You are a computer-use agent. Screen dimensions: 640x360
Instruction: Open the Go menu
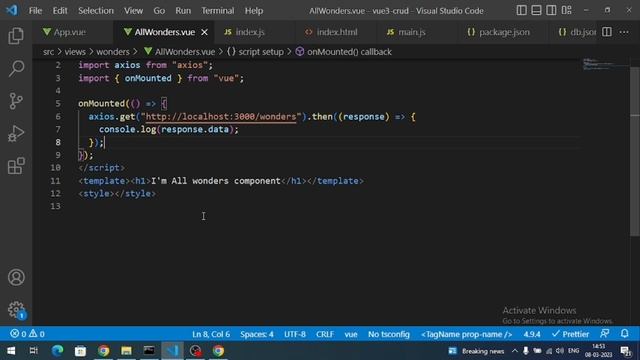pos(159,11)
